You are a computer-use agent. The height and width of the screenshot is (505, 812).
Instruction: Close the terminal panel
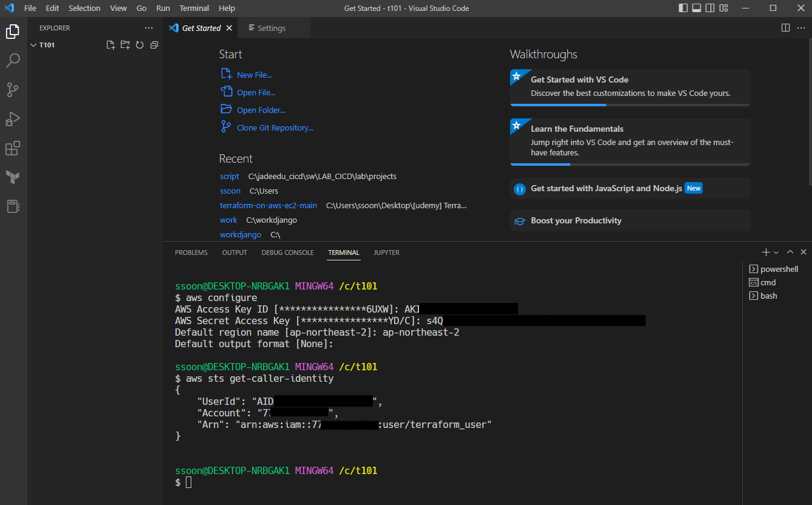pos(803,252)
